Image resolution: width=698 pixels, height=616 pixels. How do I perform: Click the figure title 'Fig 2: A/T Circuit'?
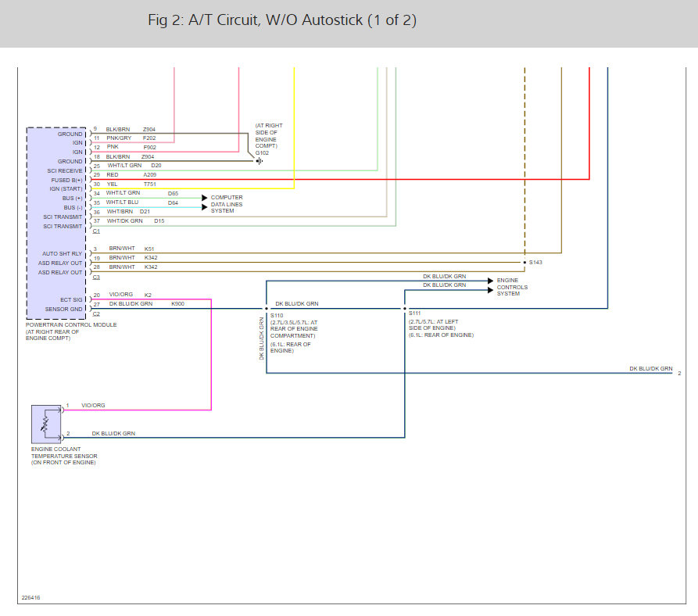(x=282, y=21)
